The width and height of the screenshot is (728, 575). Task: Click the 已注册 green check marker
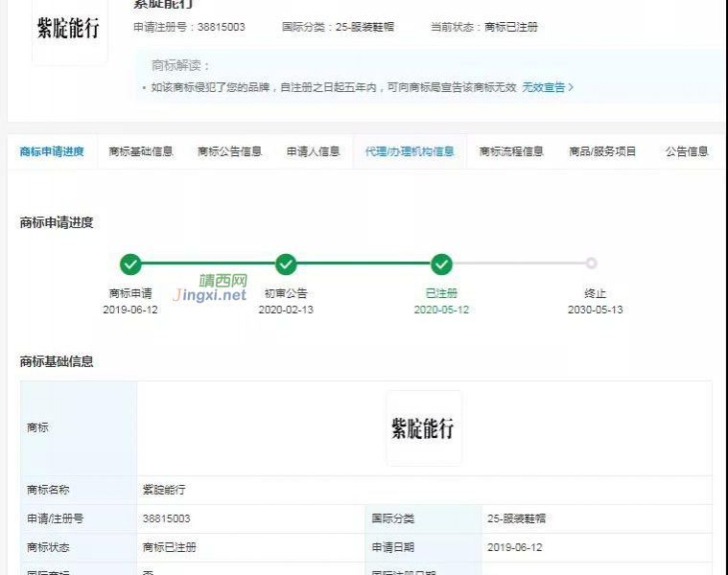pos(441,264)
